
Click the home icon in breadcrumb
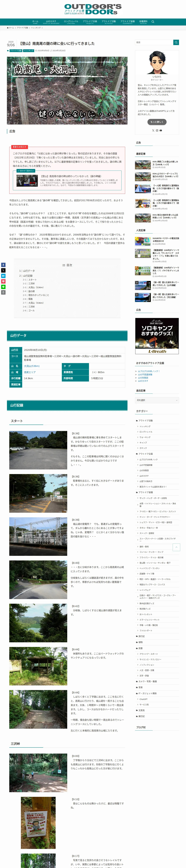[x=8, y=28]
